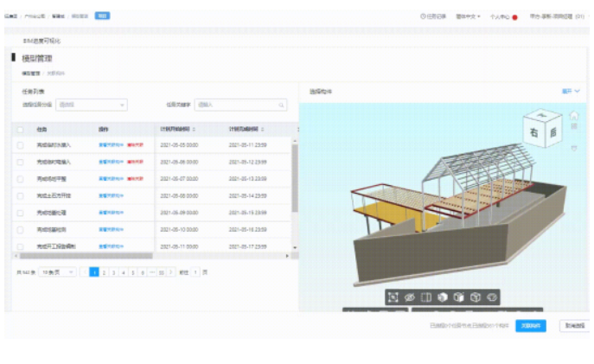Click the search magnifier in the task keyword field
Image resolution: width=594 pixels, height=364 pixels.
click(281, 105)
